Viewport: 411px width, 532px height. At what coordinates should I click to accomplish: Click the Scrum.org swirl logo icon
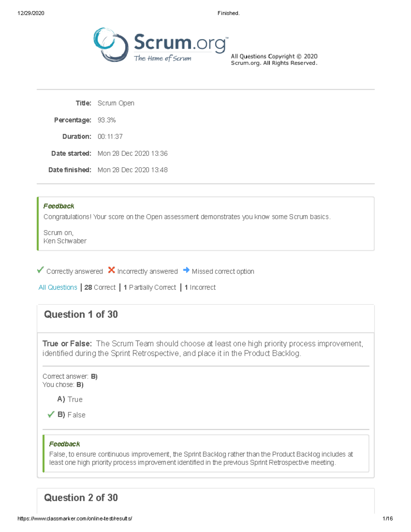pos(111,45)
